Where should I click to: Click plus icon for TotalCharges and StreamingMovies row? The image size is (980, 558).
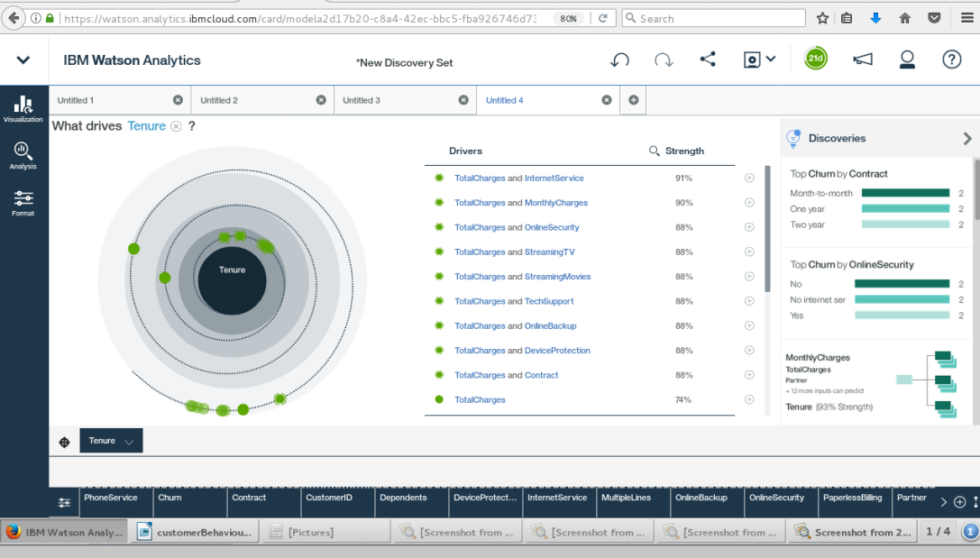(749, 276)
